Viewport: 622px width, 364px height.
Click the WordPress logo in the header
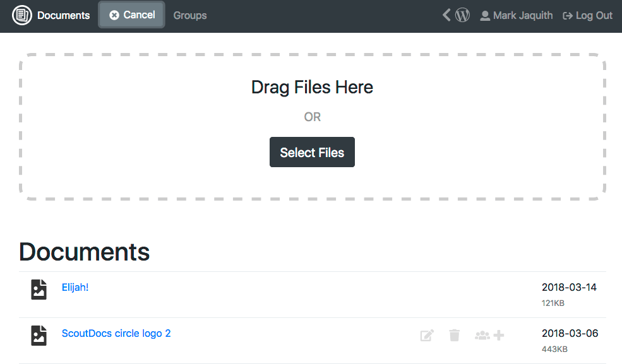[x=462, y=15]
